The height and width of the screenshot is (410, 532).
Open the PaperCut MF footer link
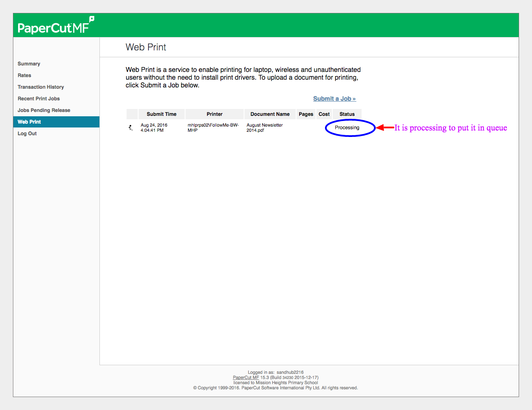(x=246, y=377)
